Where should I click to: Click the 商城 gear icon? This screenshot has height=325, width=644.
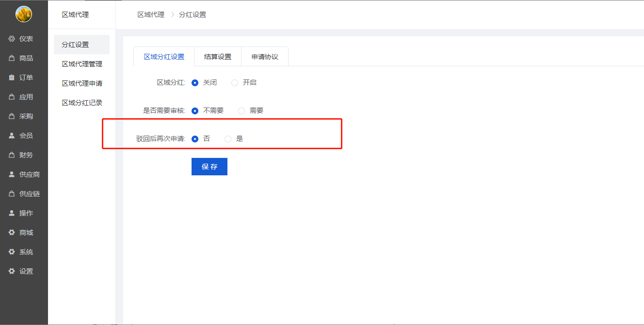[12, 232]
